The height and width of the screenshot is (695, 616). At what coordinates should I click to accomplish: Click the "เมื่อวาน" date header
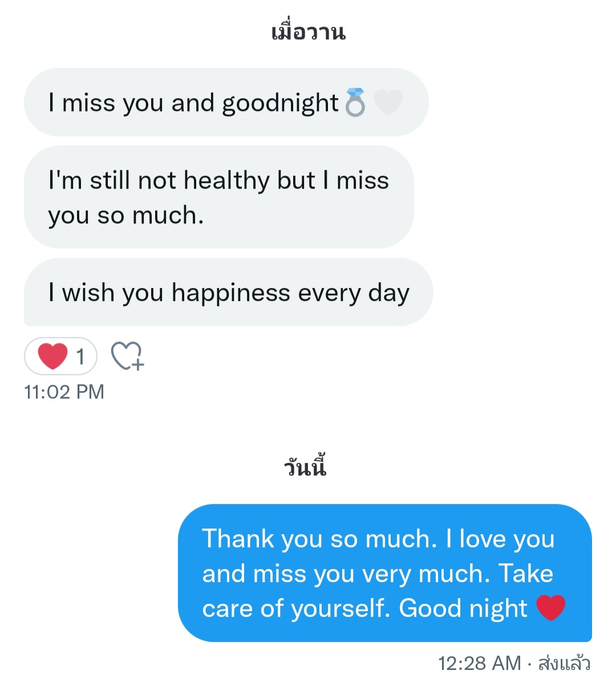(308, 32)
